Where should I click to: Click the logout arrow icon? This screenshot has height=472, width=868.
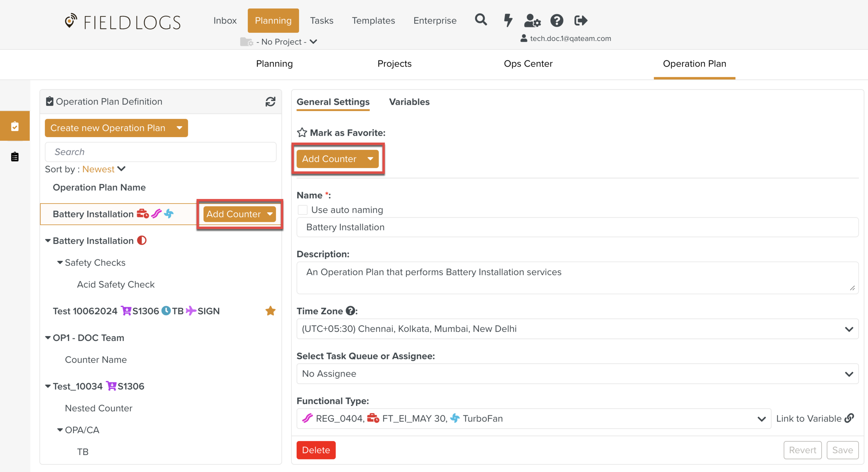pyautogui.click(x=581, y=20)
